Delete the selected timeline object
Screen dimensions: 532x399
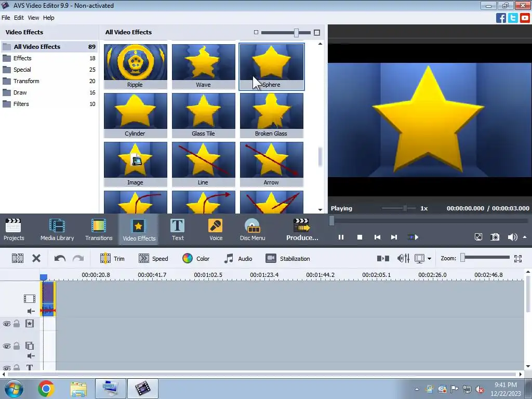(36, 259)
